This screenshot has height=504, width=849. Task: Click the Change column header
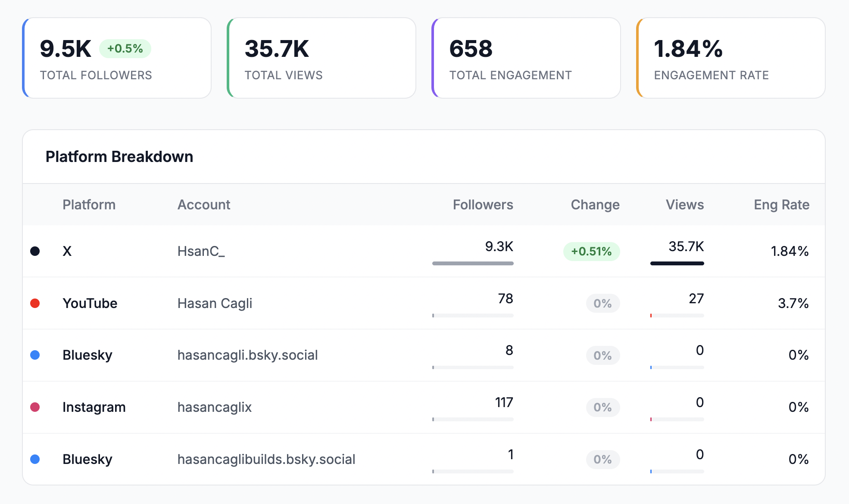[x=595, y=205]
